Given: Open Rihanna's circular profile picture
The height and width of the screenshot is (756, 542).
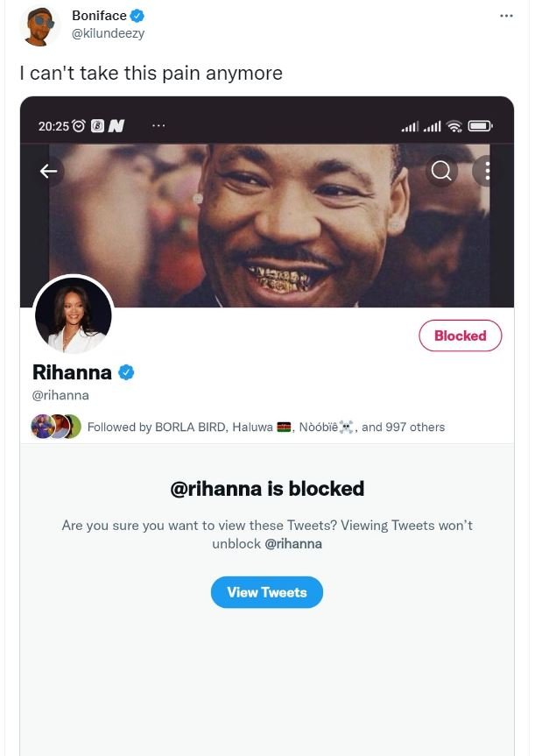Looking at the screenshot, I should 74,315.
